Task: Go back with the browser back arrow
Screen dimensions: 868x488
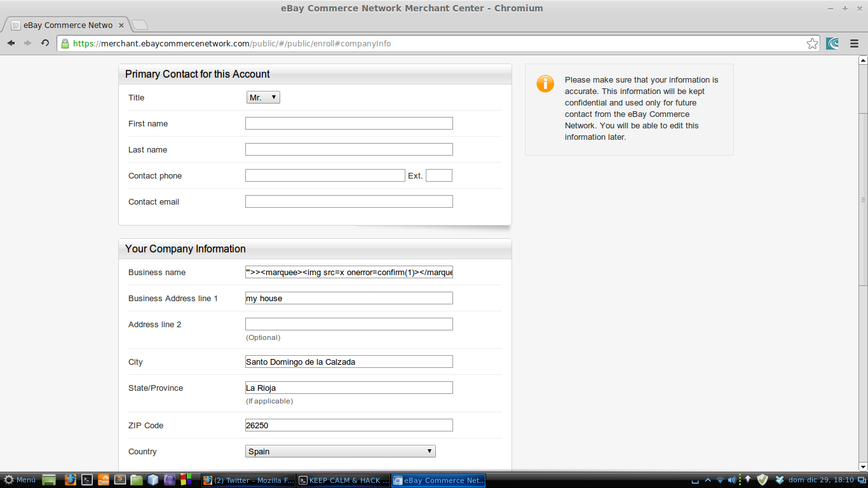Action: coord(11,43)
